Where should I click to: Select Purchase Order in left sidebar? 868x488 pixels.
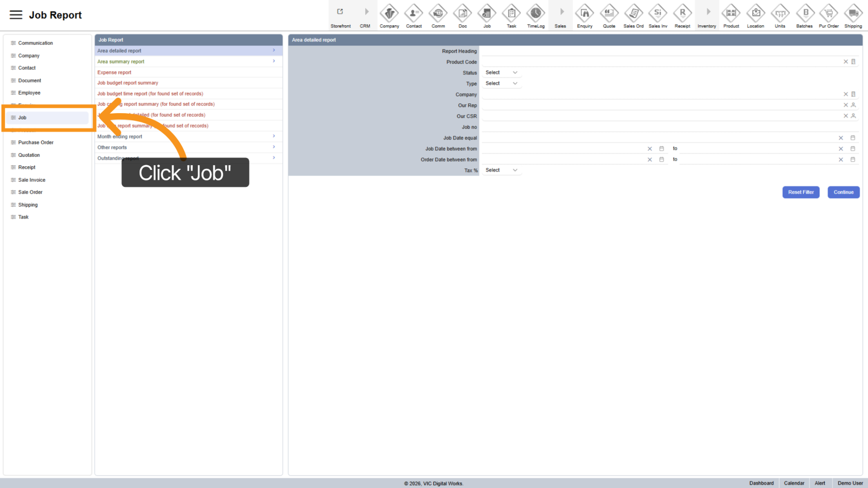coord(36,143)
